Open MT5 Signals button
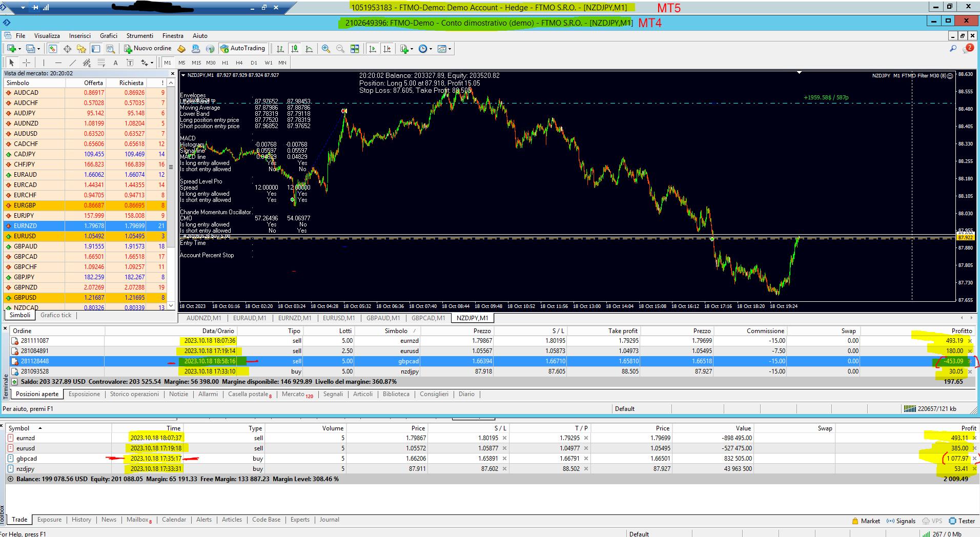This screenshot has width=980, height=537. click(901, 521)
